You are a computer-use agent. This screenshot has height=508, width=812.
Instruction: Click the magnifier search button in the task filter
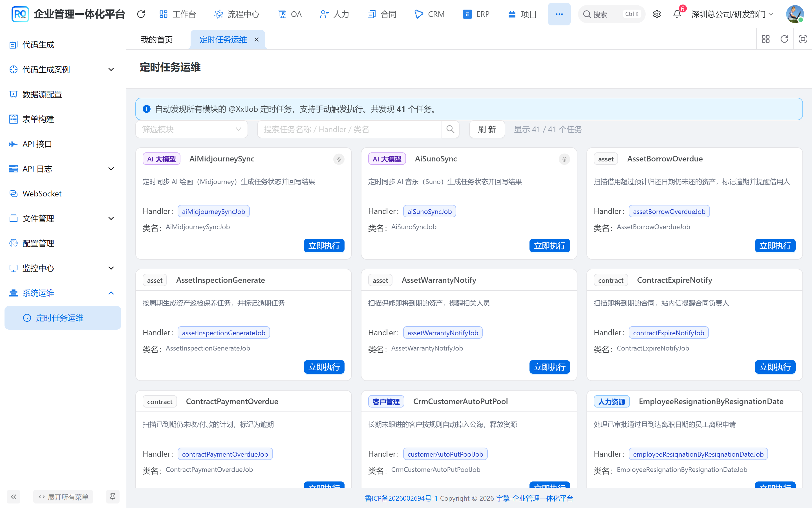pos(450,129)
